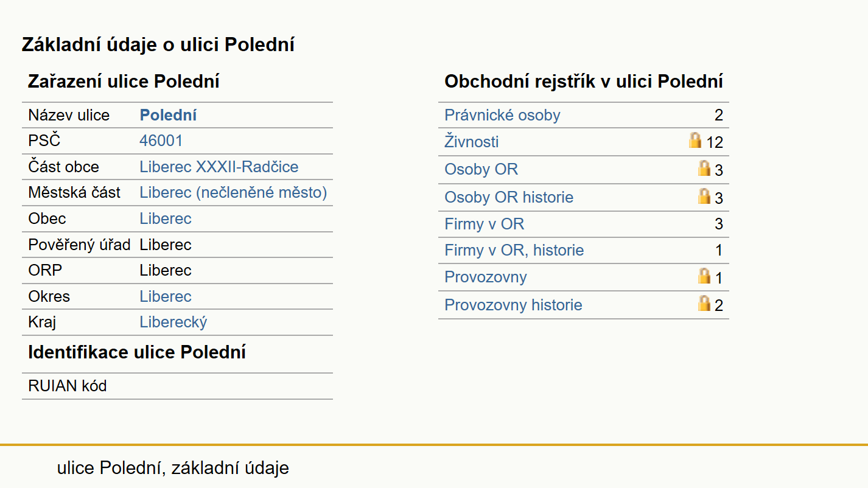Open the Osoby OR link

(481, 169)
